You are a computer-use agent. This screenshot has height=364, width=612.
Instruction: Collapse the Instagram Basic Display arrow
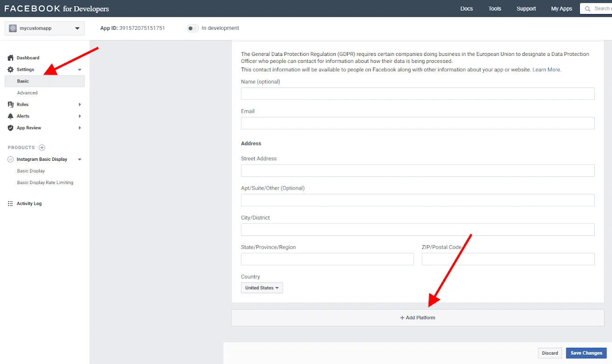pyautogui.click(x=80, y=159)
